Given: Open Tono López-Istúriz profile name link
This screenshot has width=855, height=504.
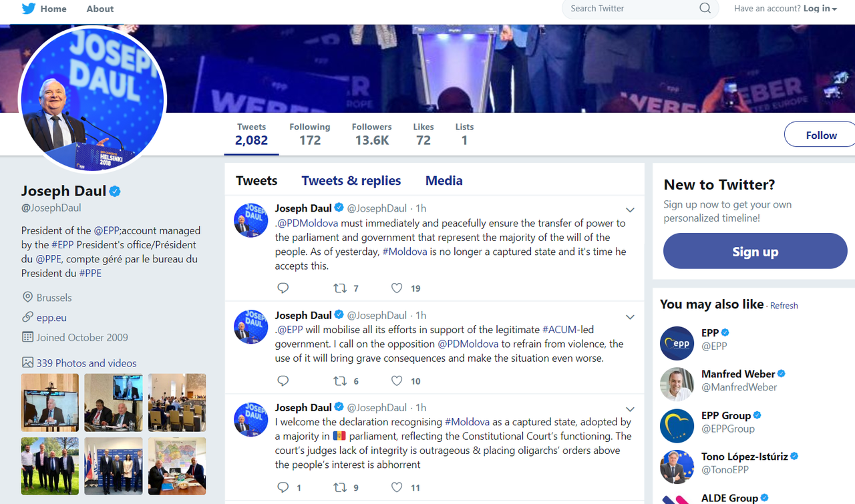Looking at the screenshot, I should click(744, 457).
